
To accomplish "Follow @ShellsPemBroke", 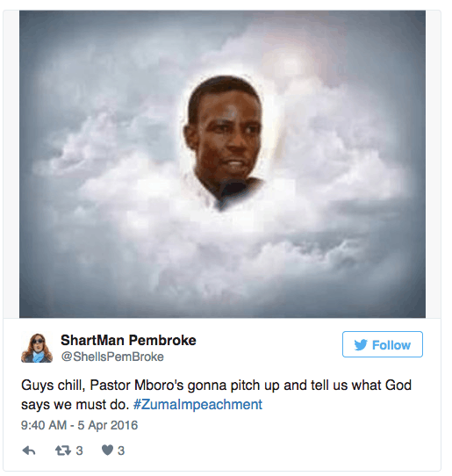I will tap(383, 344).
